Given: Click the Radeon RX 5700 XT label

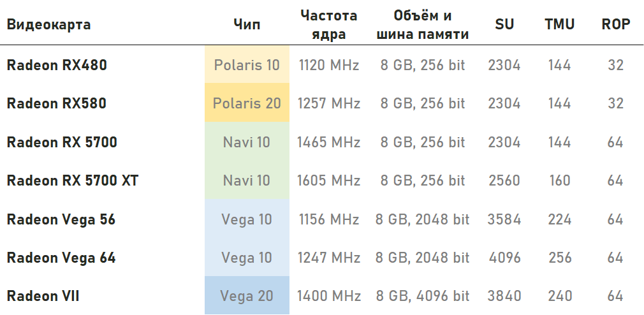Looking at the screenshot, I should [x=73, y=180].
